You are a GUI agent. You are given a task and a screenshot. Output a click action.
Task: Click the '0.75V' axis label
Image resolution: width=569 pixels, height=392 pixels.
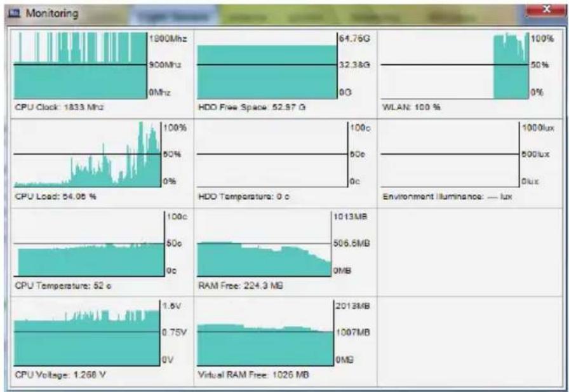[x=174, y=332]
